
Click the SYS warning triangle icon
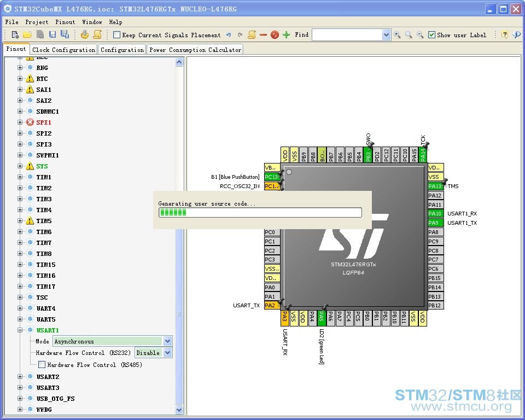[x=30, y=166]
